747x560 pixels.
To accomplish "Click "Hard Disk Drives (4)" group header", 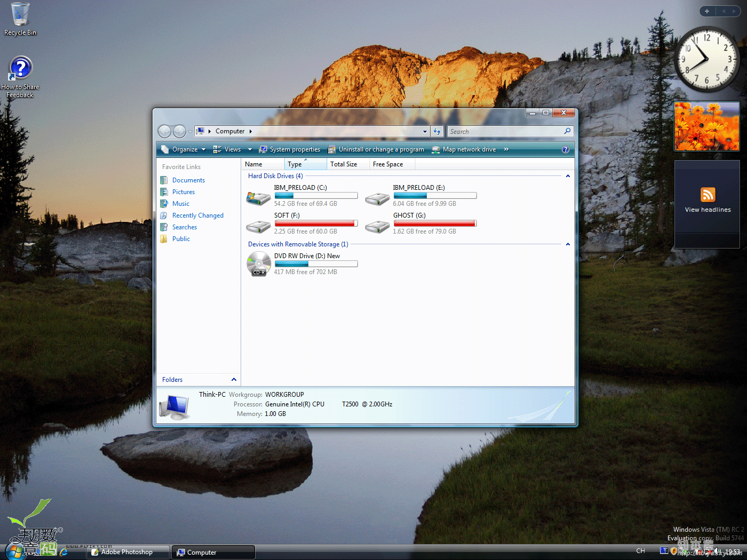I will click(x=275, y=176).
